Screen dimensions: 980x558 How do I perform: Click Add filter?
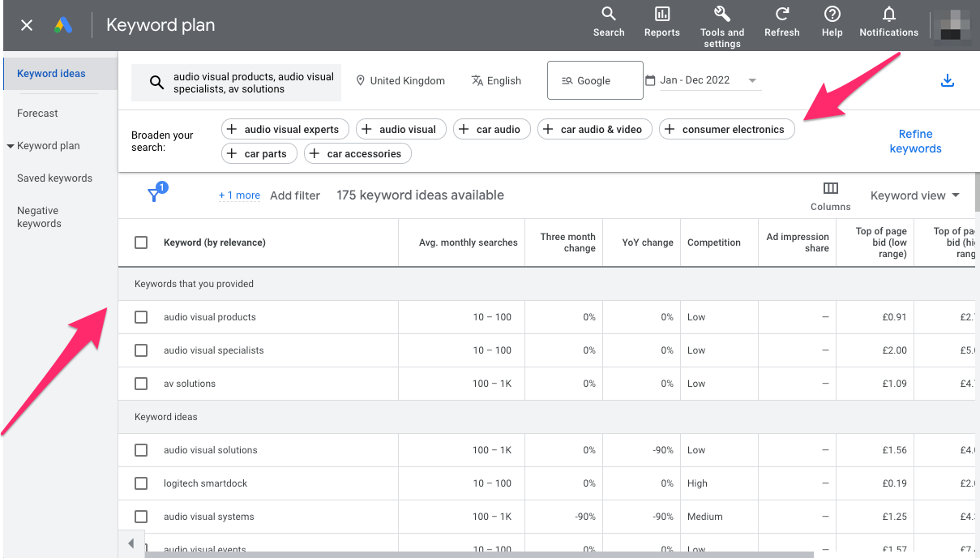[295, 195]
